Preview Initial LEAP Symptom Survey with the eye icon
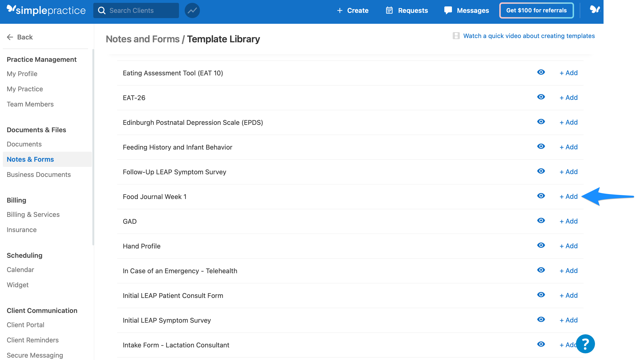The image size is (644, 360). pos(541,320)
